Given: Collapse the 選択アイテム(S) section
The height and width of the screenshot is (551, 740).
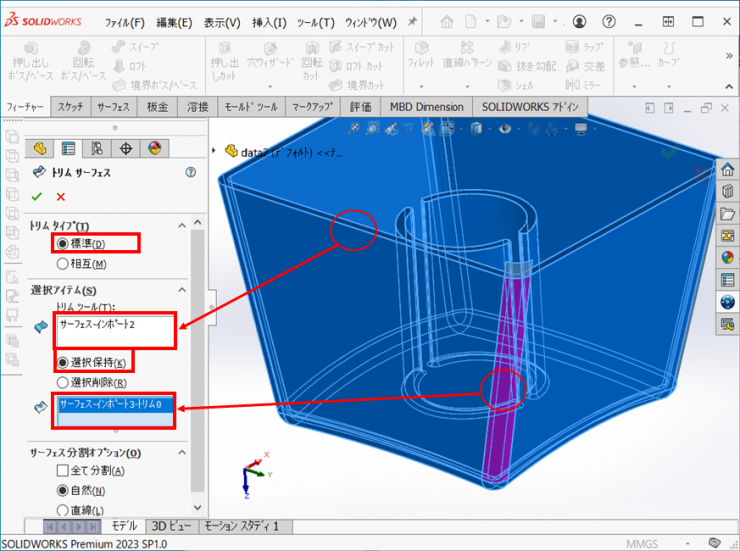Looking at the screenshot, I should click(x=182, y=289).
